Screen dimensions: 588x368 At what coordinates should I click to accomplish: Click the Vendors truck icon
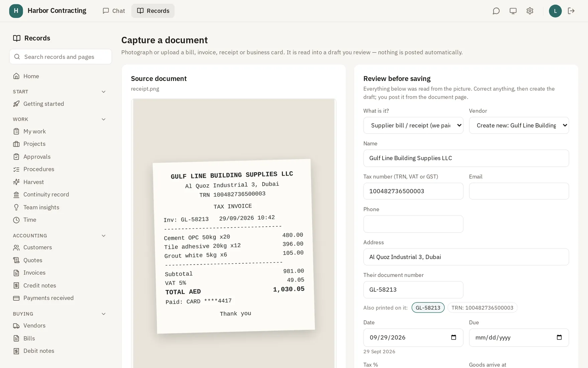[16, 326]
